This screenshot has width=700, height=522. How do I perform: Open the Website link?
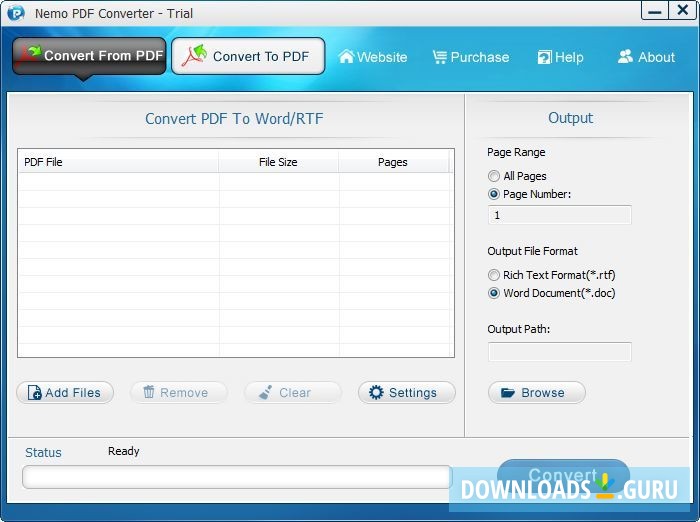[x=372, y=57]
